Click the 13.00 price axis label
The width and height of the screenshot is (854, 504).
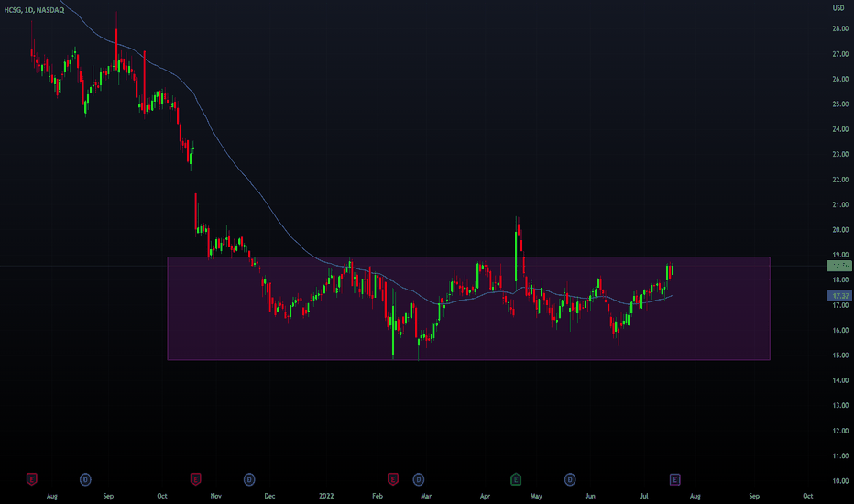coord(840,405)
